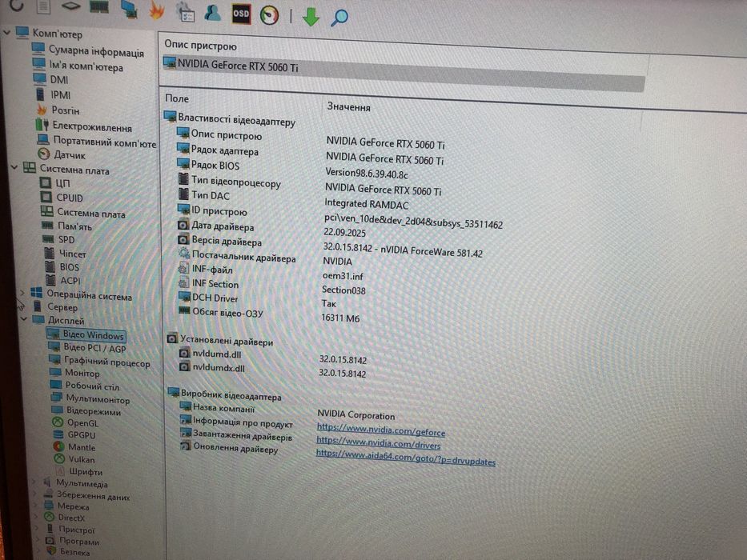The image size is (747, 560).
Task: Click the Version98.6.39.40.8c BIOS value
Action: (x=367, y=174)
